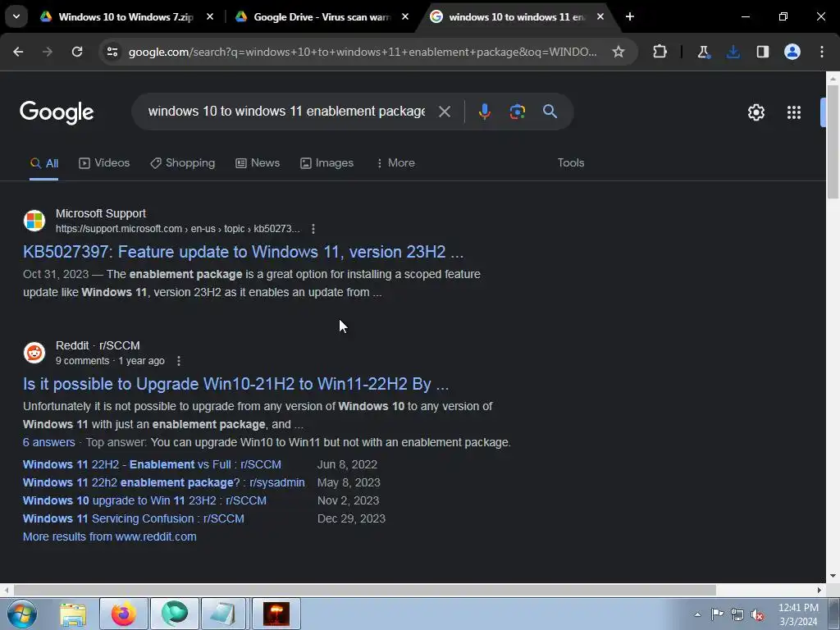The width and height of the screenshot is (840, 630).
Task: Open a new browser tab
Action: point(630,16)
